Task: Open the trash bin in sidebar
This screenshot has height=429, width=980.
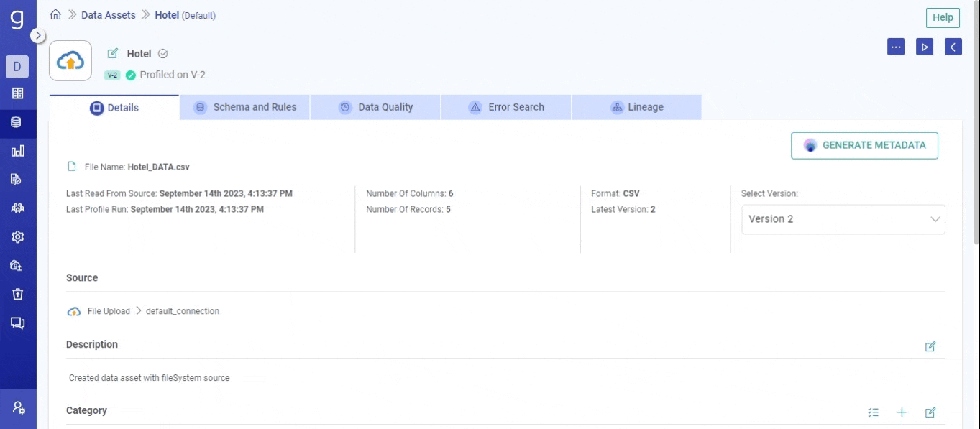Action: pos(17,295)
